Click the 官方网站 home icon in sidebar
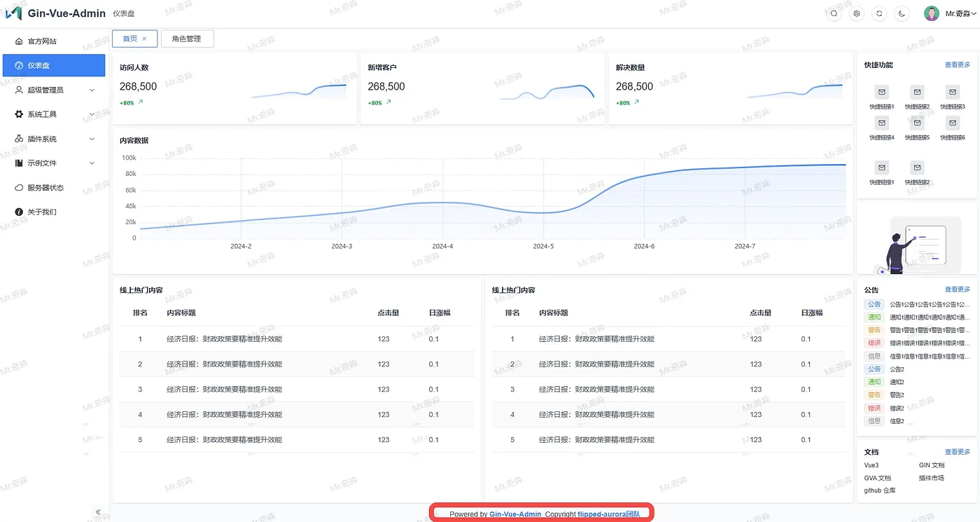The width and height of the screenshot is (980, 522). click(19, 41)
